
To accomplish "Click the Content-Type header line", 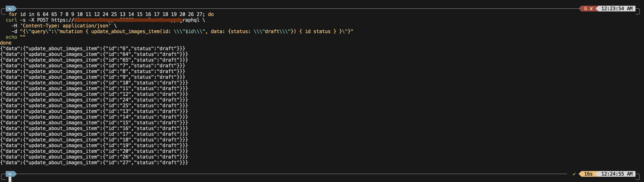I will (64, 26).
